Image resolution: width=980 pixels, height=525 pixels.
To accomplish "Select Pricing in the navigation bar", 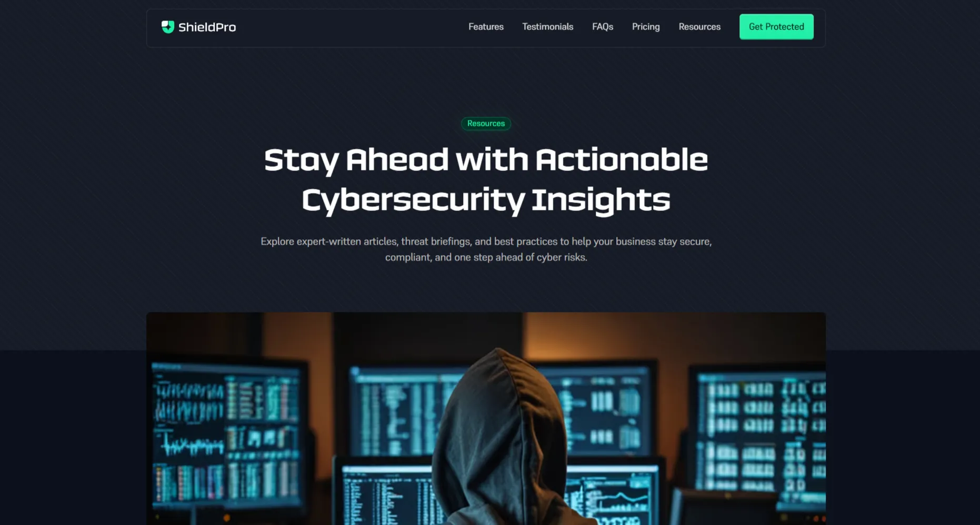I will coord(646,27).
